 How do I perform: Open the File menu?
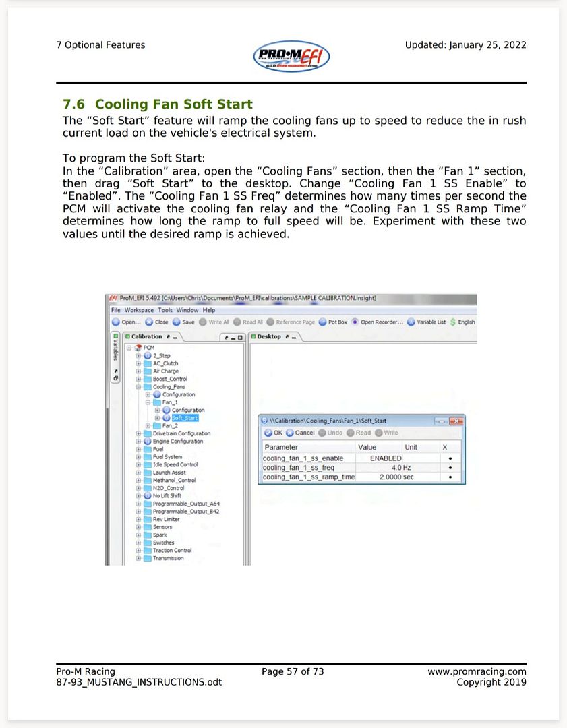click(116, 310)
